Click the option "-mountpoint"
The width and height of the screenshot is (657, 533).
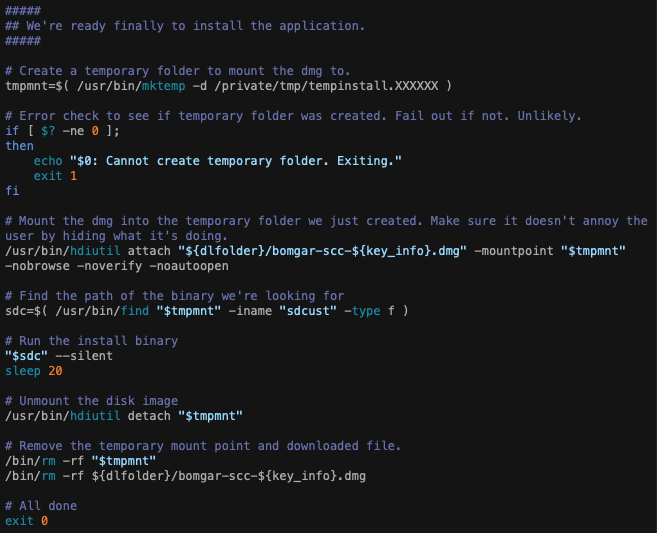(514, 251)
